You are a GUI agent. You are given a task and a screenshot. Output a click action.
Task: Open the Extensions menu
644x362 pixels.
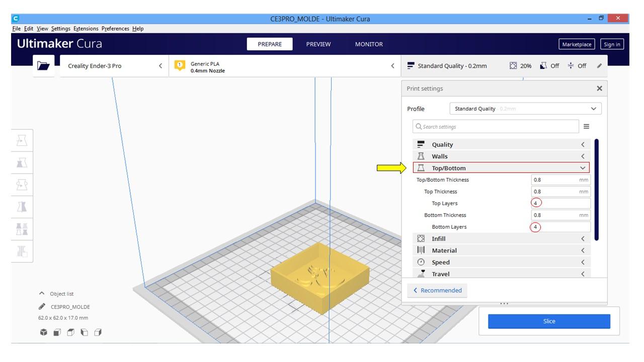[x=86, y=29]
